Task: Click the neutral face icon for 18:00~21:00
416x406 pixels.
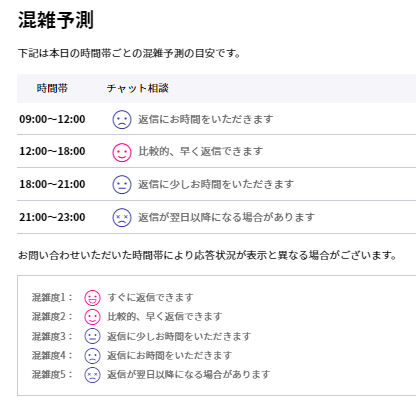Action: pyautogui.click(x=122, y=185)
